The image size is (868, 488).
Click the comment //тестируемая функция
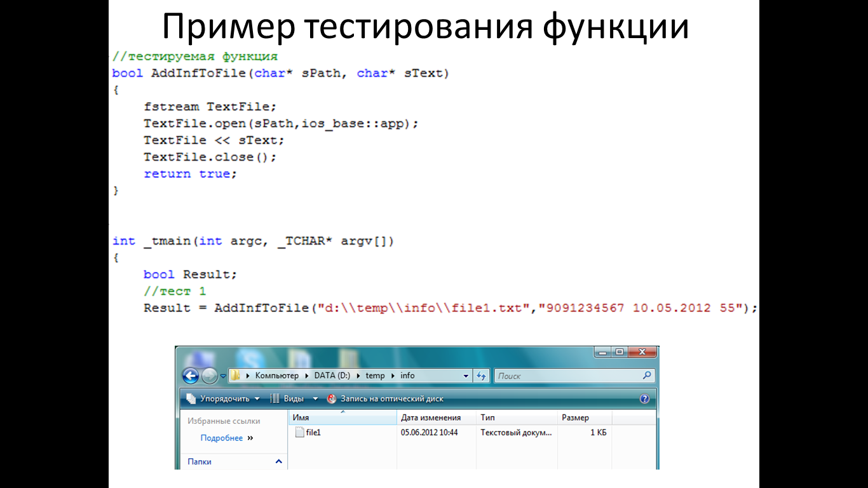195,57
